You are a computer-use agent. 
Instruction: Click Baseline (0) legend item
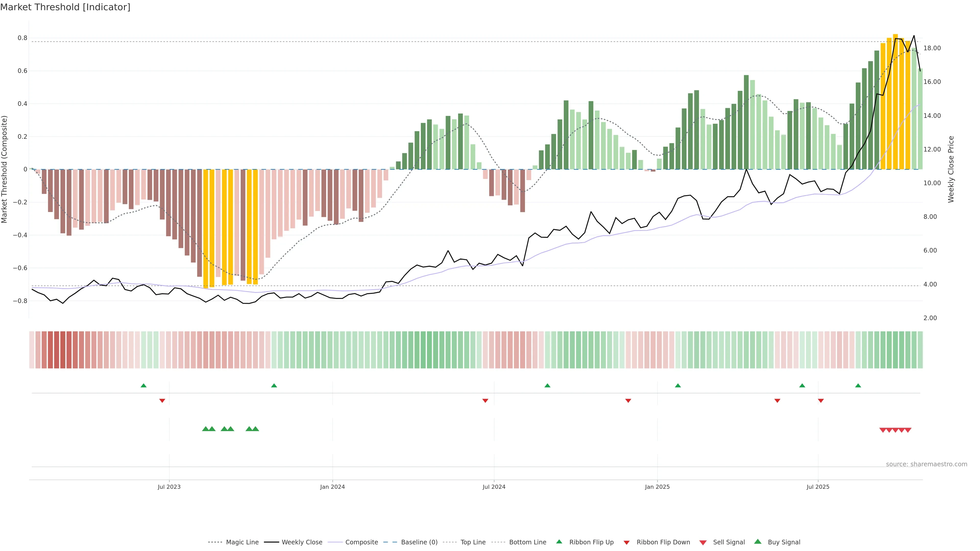click(x=419, y=542)
